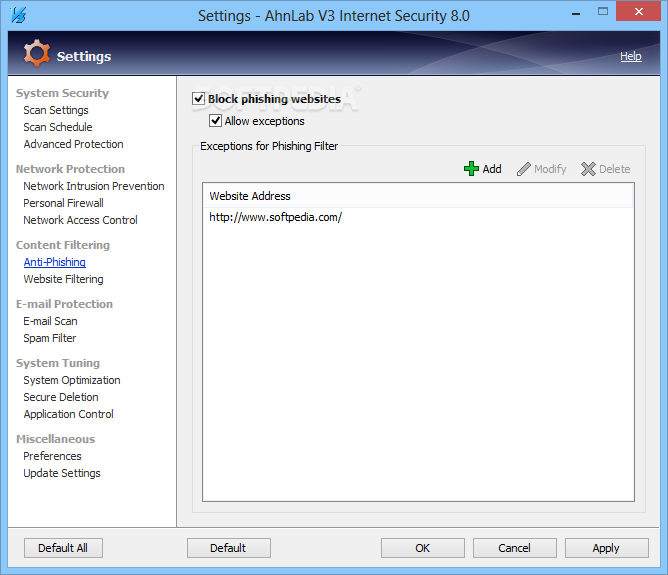Image resolution: width=668 pixels, height=575 pixels.
Task: Click the Modify pencil icon
Action: coord(524,169)
